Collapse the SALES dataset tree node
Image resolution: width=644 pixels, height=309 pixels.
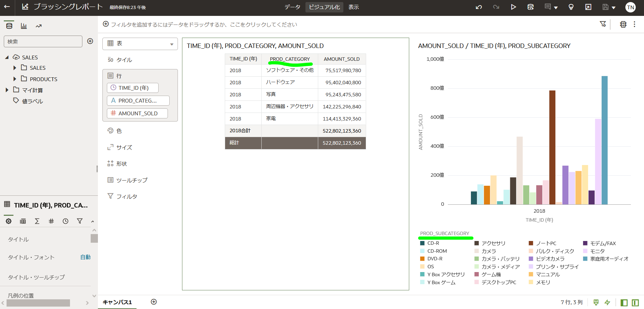(7, 57)
